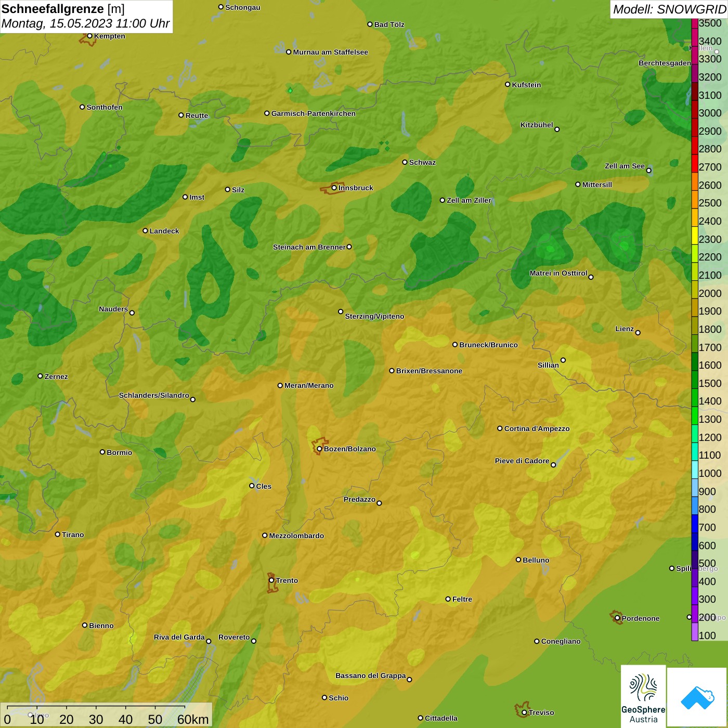Click the blue cloud logo in the corner
The height and width of the screenshot is (728, 728).
coord(697,697)
